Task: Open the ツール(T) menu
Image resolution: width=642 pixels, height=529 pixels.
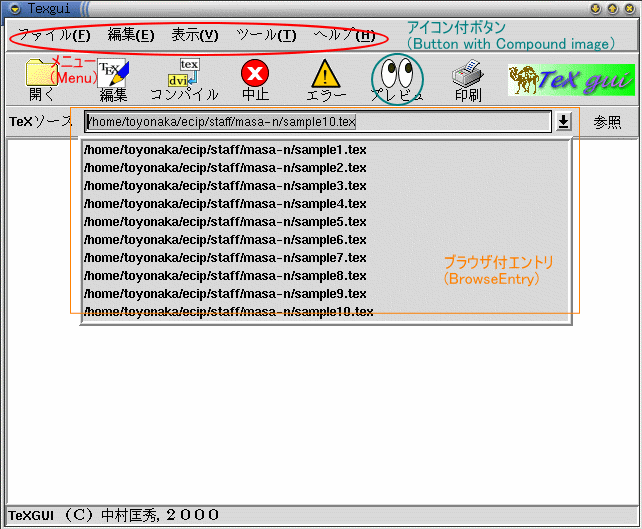Action: 266,36
